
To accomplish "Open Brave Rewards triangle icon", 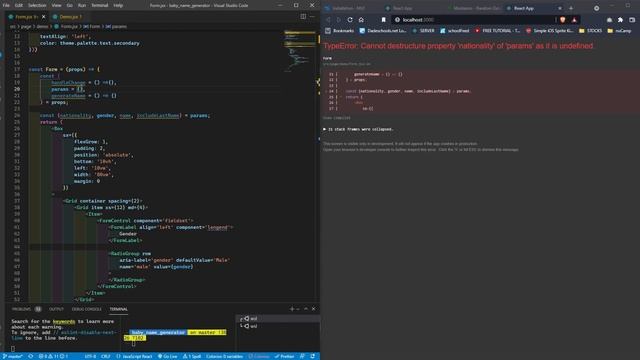I will point(574,20).
